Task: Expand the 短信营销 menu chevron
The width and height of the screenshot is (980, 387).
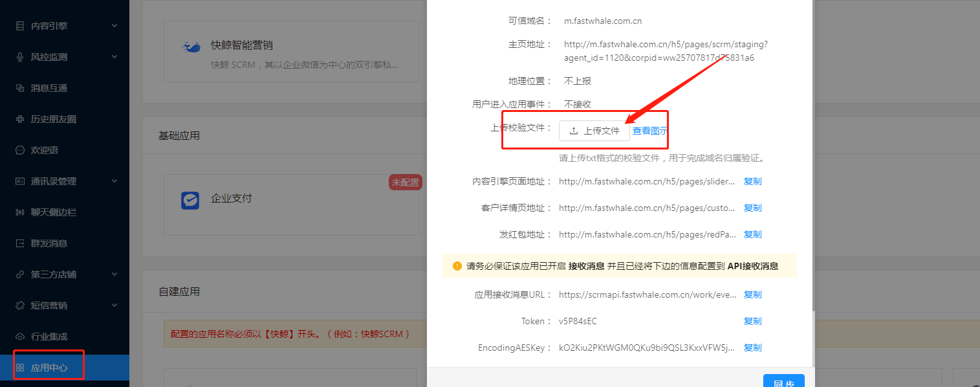Action: tap(114, 305)
